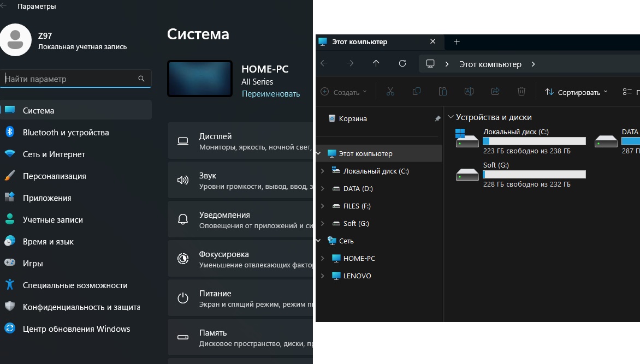640x364 pixels.
Task: Expand HOME-PC network tree node
Action: click(322, 258)
